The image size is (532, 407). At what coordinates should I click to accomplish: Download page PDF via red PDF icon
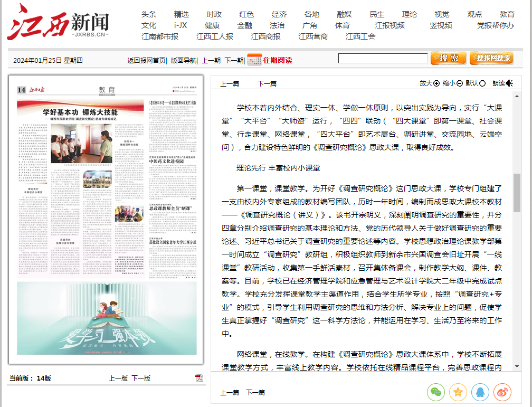[x=199, y=378]
